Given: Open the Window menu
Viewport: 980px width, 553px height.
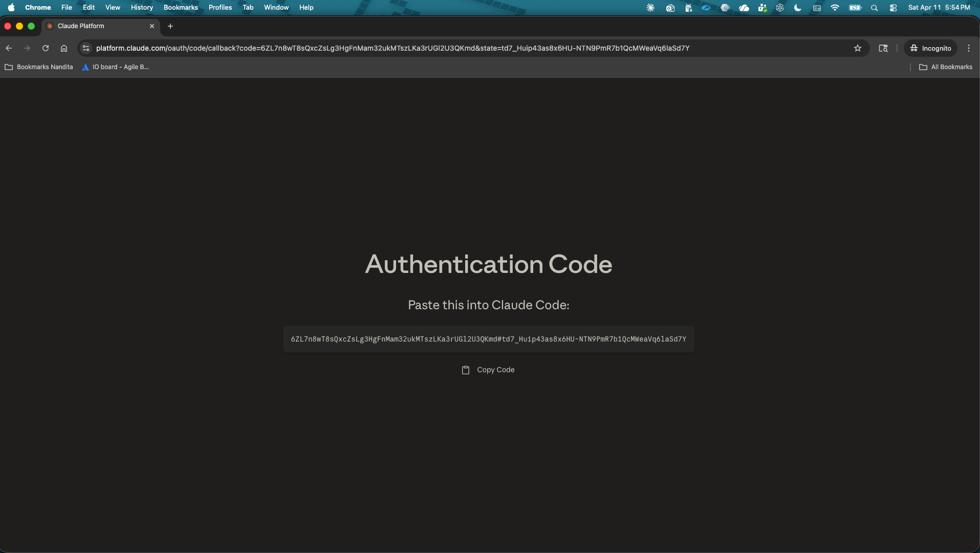Looking at the screenshot, I should (x=276, y=8).
